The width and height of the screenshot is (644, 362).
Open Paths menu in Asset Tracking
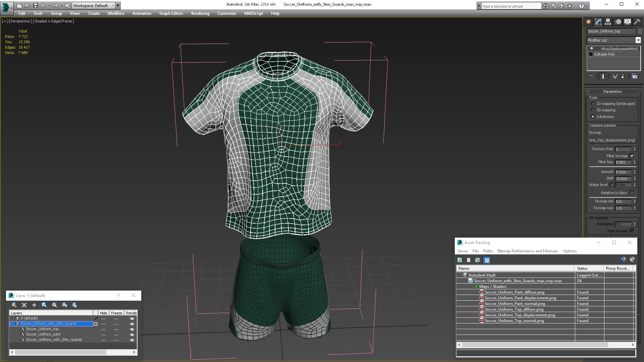[488, 251]
